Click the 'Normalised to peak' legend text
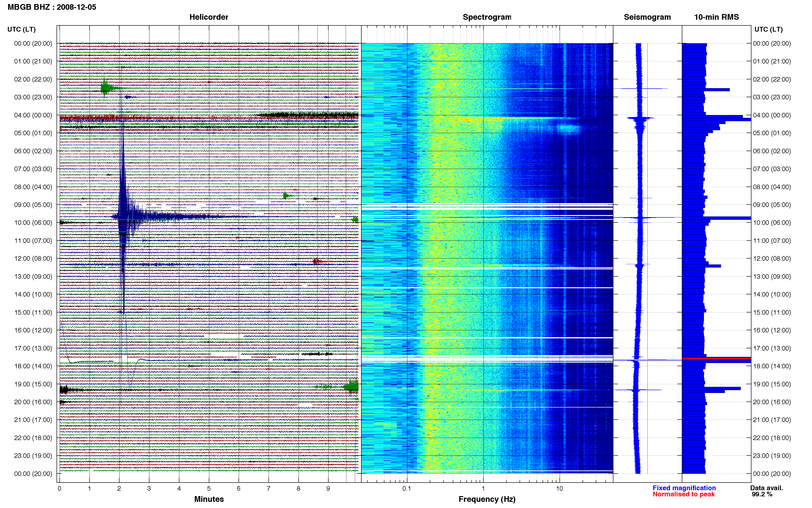This screenshot has width=812, height=508. pos(684,494)
